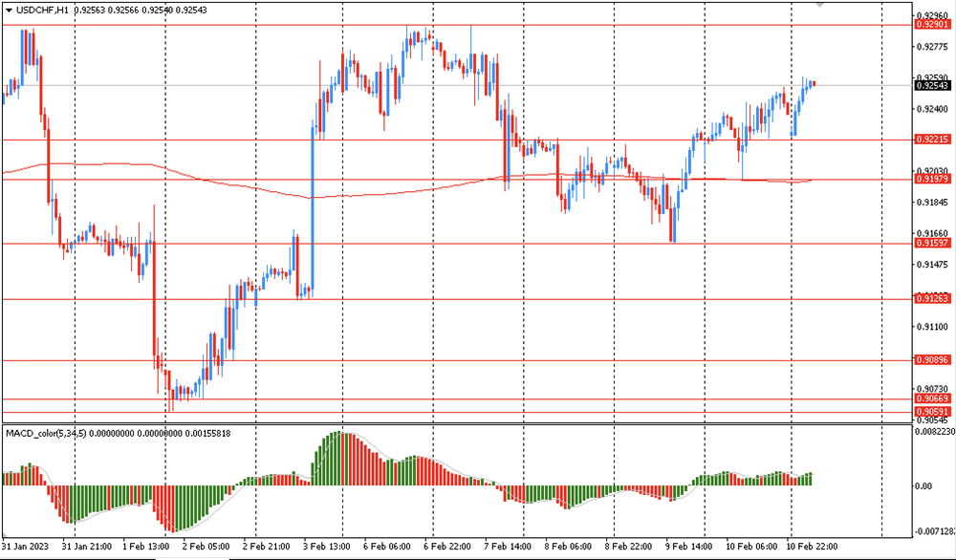
Task: Click the 0.90669 red price label
Action: pyautogui.click(x=932, y=398)
